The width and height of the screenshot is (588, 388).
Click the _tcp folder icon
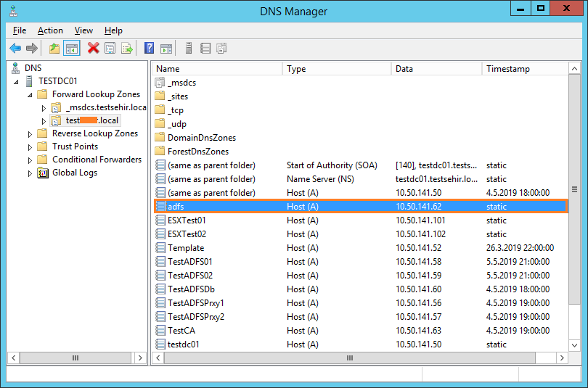click(160, 110)
